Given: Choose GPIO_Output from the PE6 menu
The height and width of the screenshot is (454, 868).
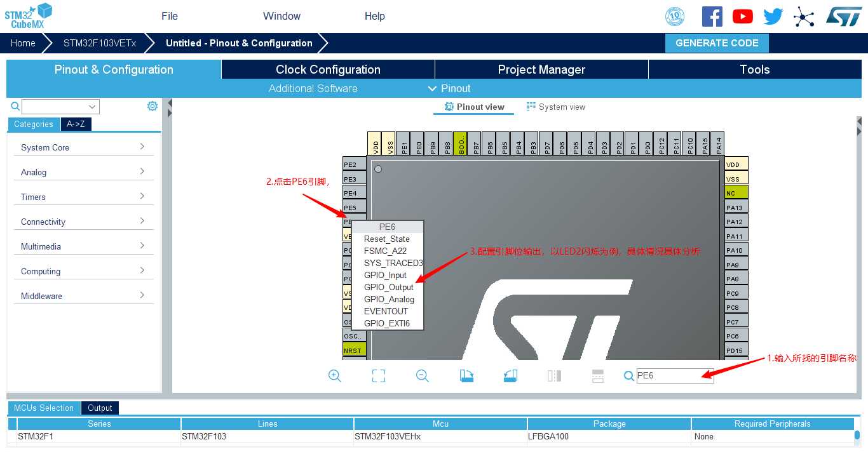Looking at the screenshot, I should coord(388,287).
